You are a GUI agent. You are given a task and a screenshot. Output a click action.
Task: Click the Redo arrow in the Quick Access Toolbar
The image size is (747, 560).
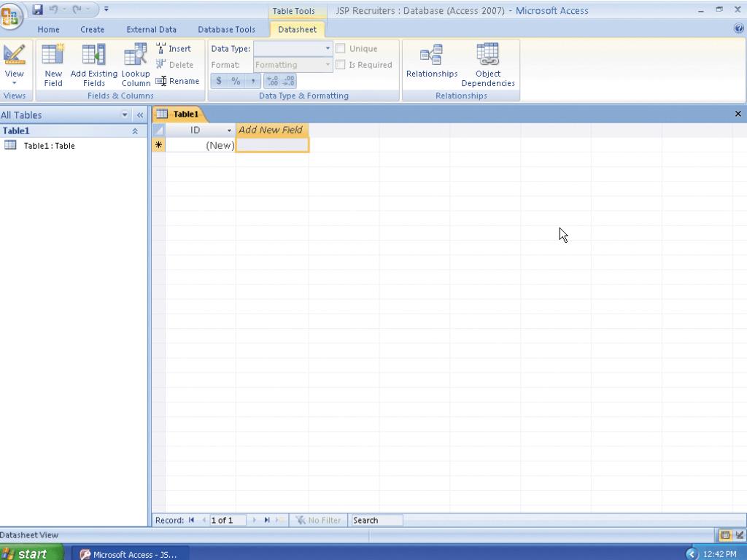tap(77, 9)
